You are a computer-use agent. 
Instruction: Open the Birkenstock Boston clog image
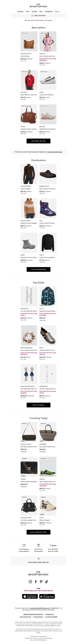pos(48,174)
